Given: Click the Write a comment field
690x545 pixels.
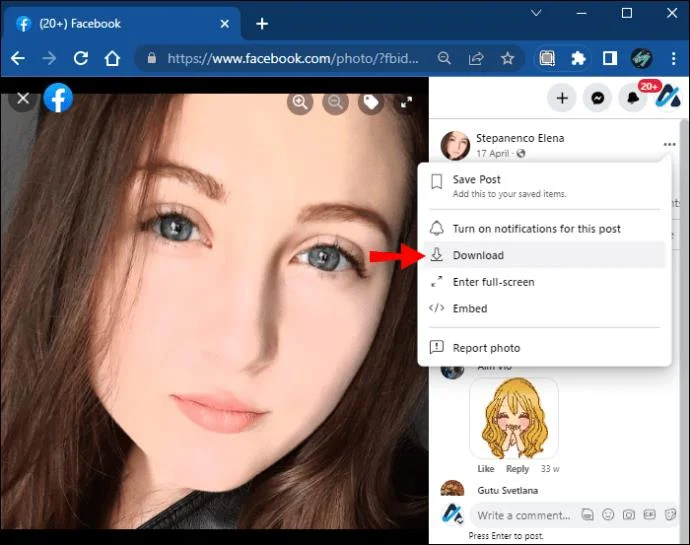Looking at the screenshot, I should coord(524,515).
